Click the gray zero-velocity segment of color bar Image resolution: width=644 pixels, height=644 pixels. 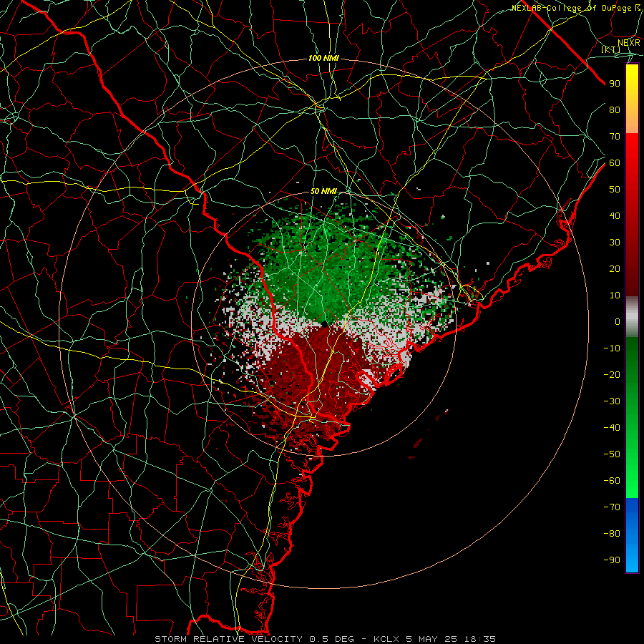632,317
